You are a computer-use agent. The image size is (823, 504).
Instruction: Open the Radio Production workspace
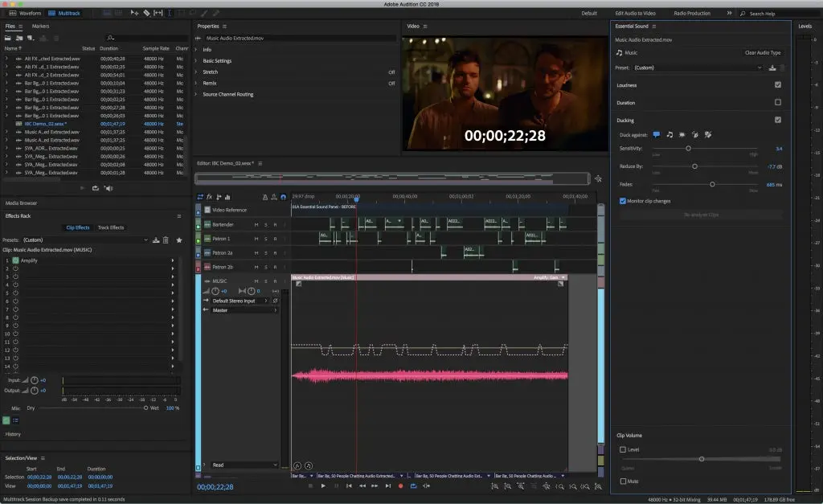[x=693, y=13]
